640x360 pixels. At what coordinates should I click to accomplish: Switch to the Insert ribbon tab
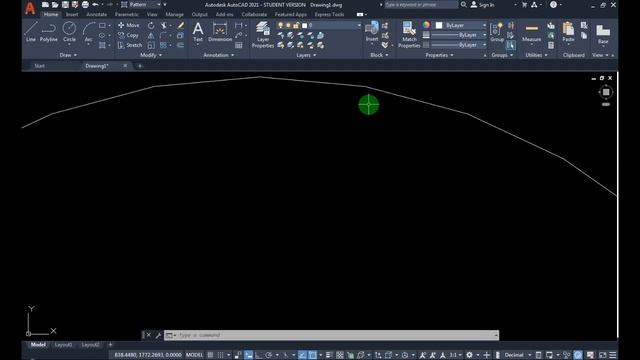pyautogui.click(x=72, y=14)
